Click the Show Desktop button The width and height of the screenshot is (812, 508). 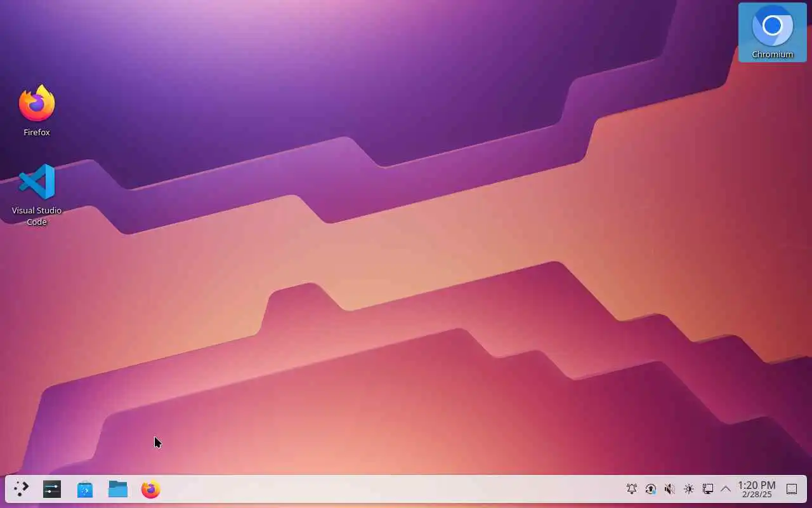point(792,489)
